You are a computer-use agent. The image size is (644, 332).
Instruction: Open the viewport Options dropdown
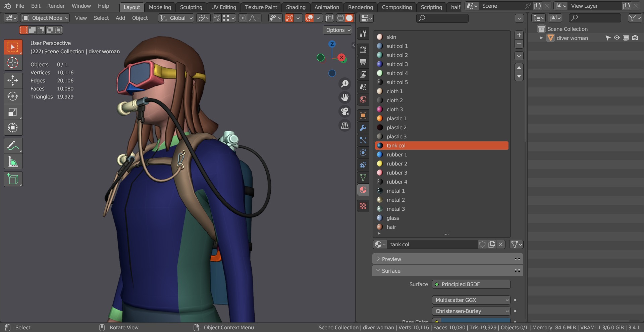(x=338, y=30)
